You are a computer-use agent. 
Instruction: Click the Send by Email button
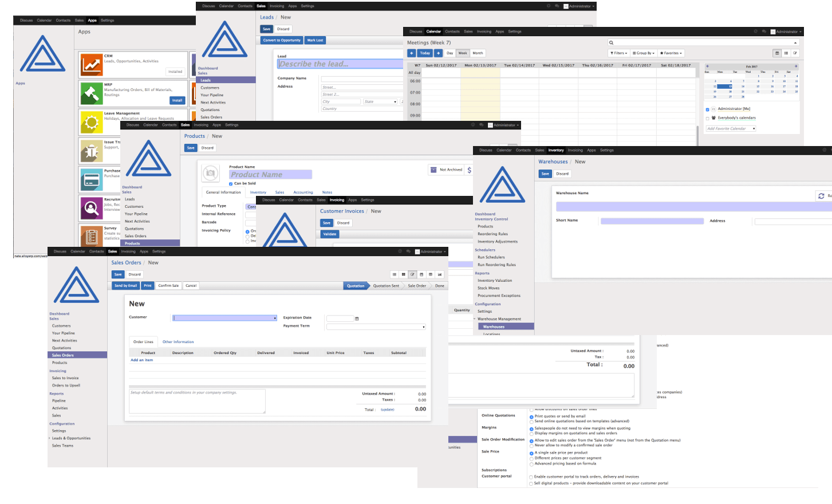click(x=125, y=286)
